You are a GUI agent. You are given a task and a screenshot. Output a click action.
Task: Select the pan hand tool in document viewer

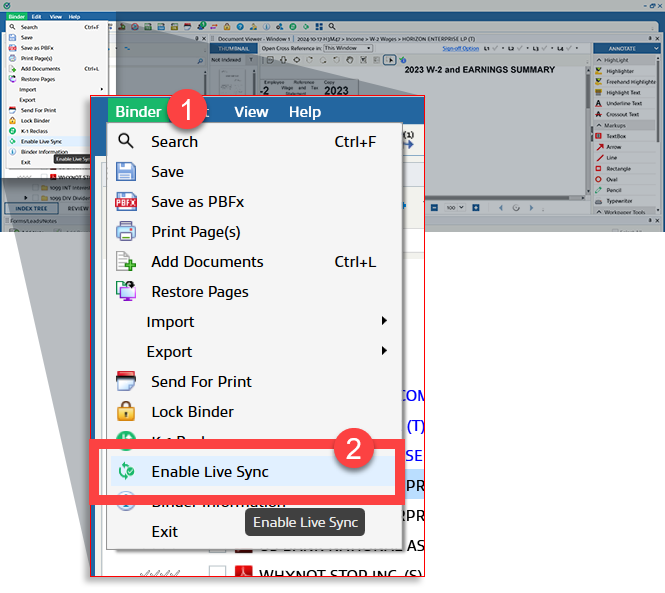pyautogui.click(x=349, y=60)
